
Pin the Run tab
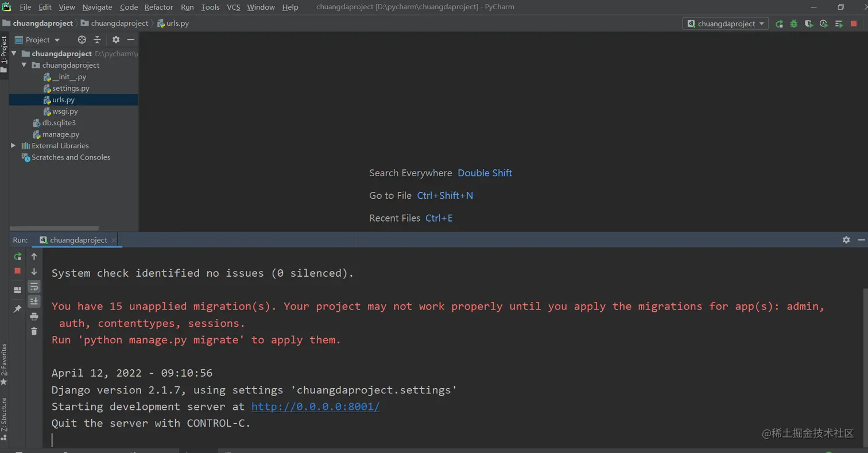tap(17, 309)
